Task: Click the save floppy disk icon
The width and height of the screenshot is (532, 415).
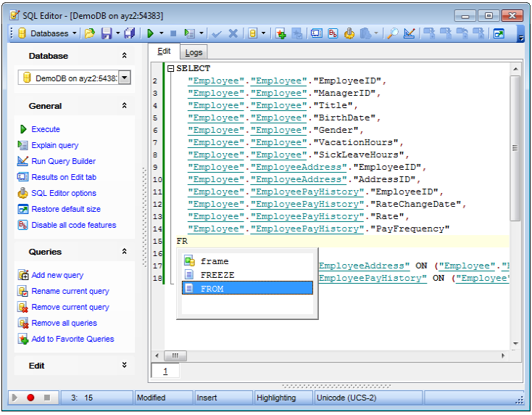Action: tap(107, 33)
